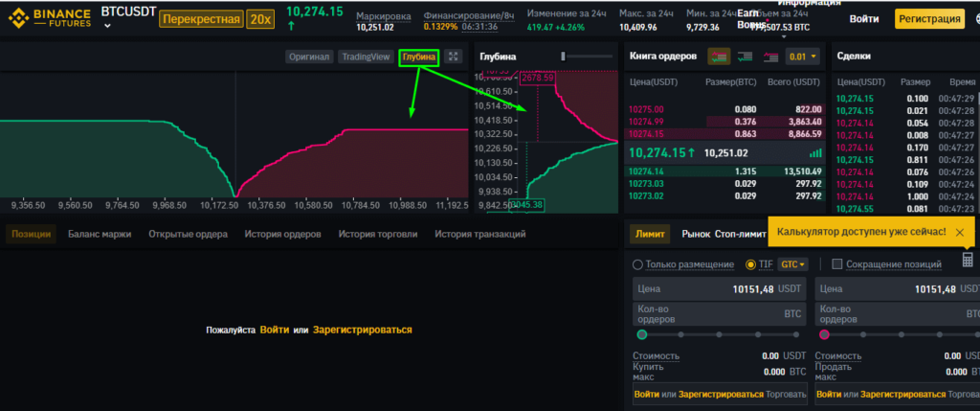Show both bids and asks in order book

click(x=718, y=57)
